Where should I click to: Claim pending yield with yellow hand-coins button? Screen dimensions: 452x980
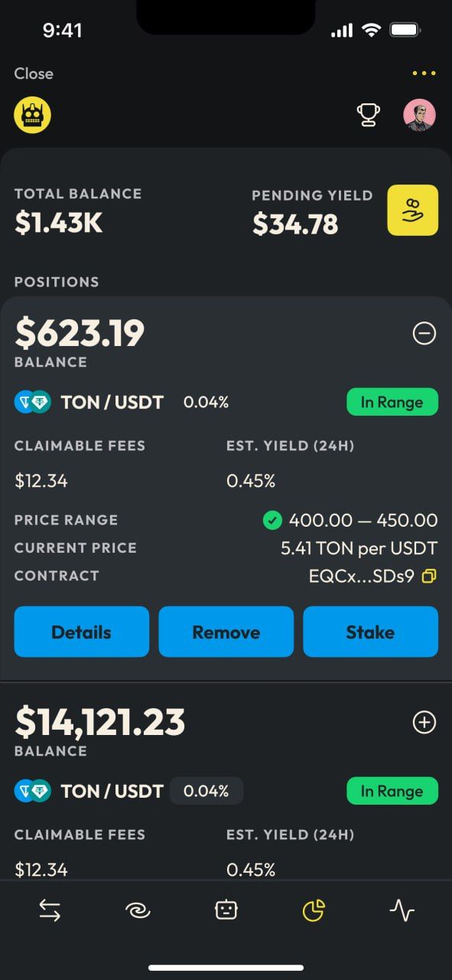click(413, 210)
